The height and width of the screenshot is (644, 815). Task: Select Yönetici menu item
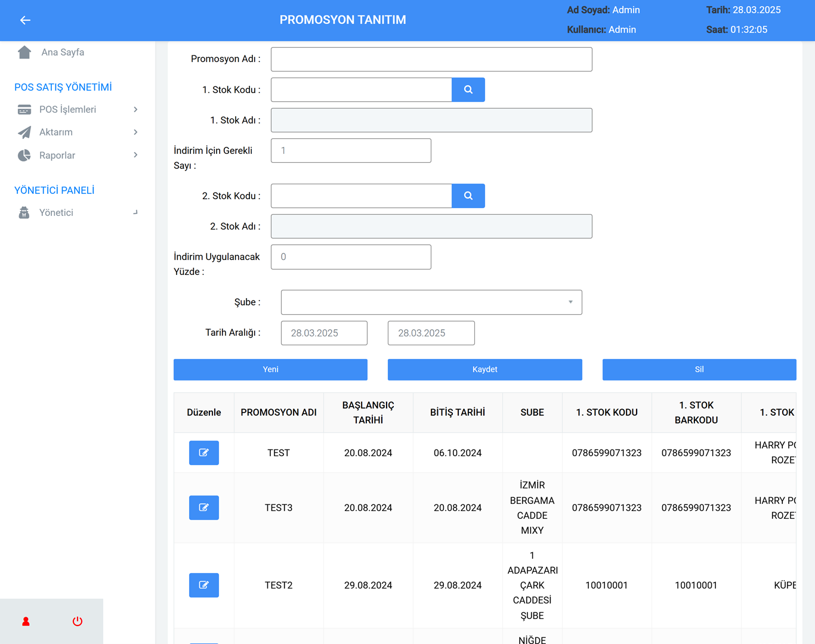point(56,213)
